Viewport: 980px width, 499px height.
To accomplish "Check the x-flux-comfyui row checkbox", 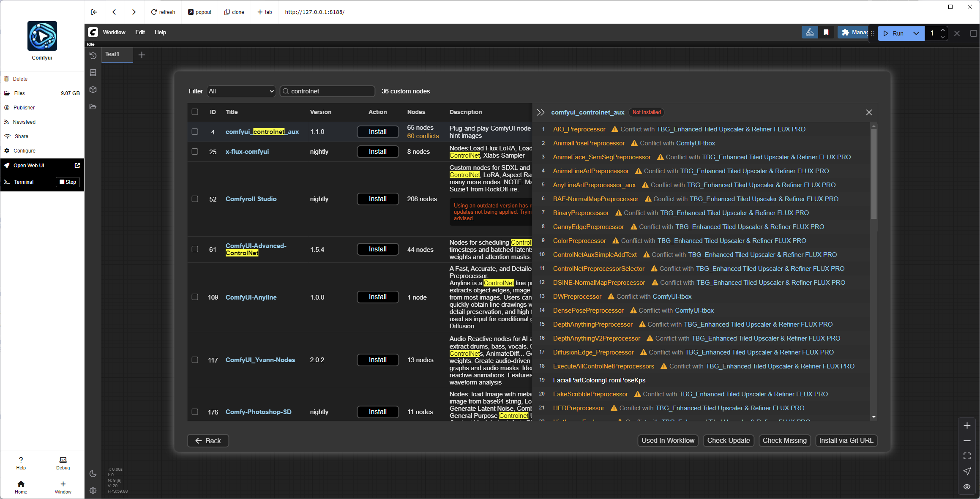I will point(195,152).
